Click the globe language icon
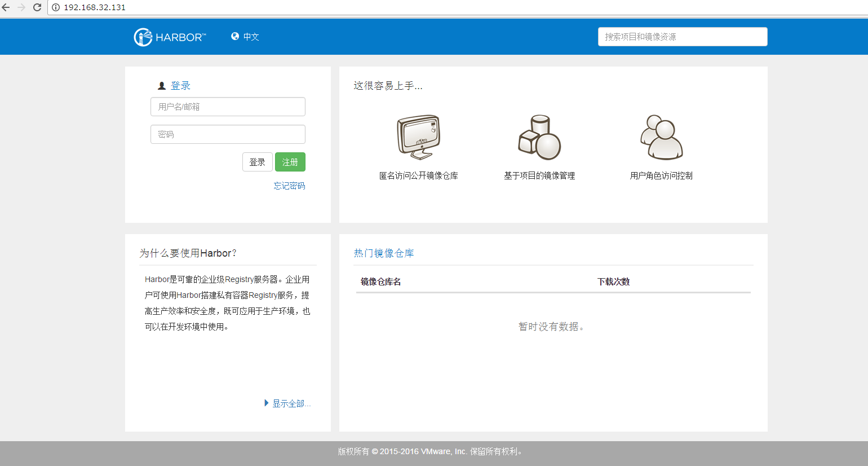 [x=235, y=36]
